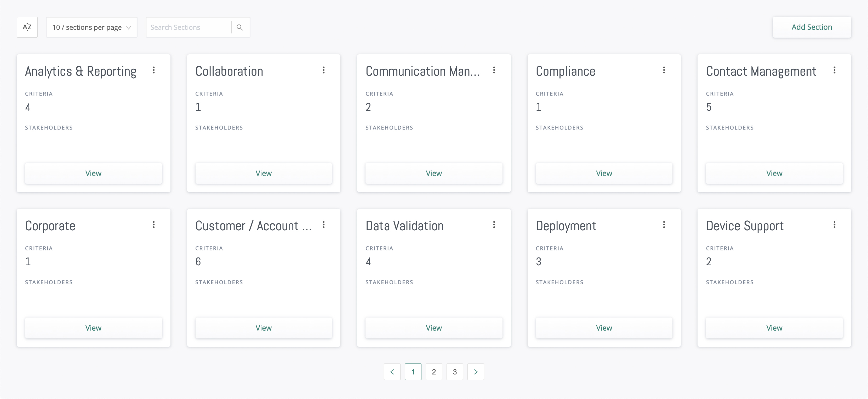The height and width of the screenshot is (399, 868).
Task: Click criteria count 5 on Contact Management
Action: [x=709, y=107]
